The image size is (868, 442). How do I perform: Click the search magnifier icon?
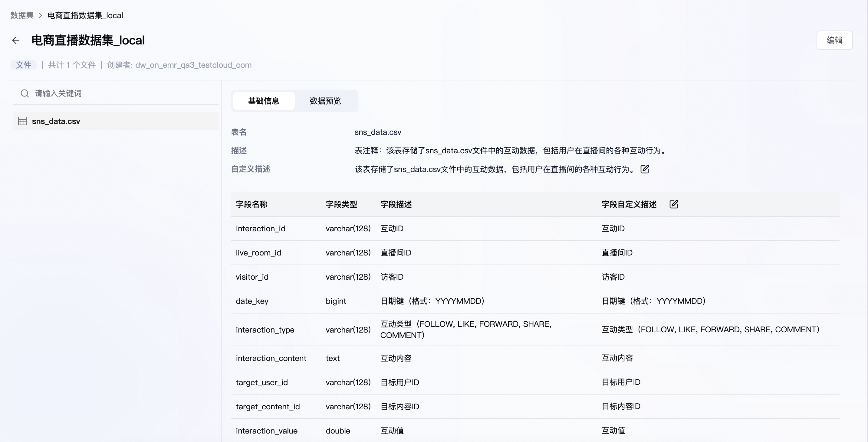tap(25, 93)
